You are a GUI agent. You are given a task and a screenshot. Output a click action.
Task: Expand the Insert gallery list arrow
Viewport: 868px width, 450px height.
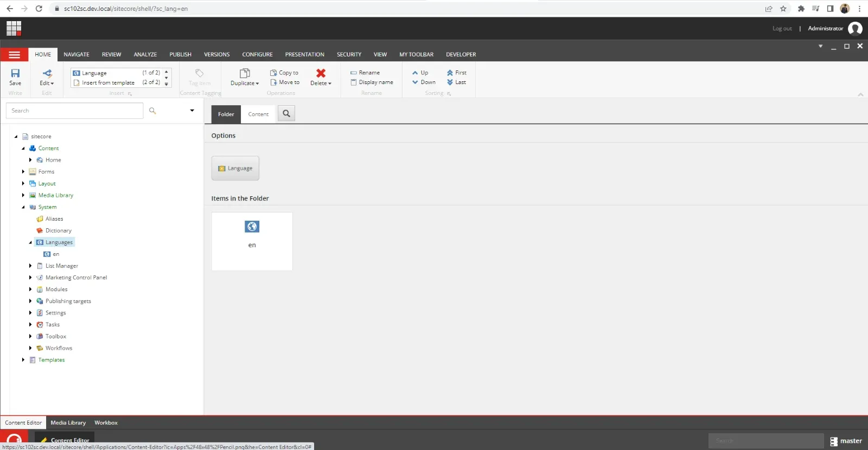(167, 84)
